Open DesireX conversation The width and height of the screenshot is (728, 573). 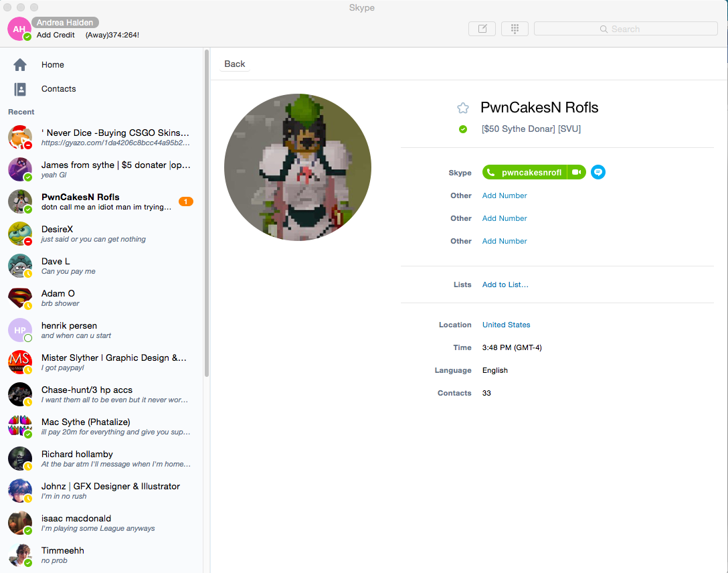pyautogui.click(x=101, y=234)
